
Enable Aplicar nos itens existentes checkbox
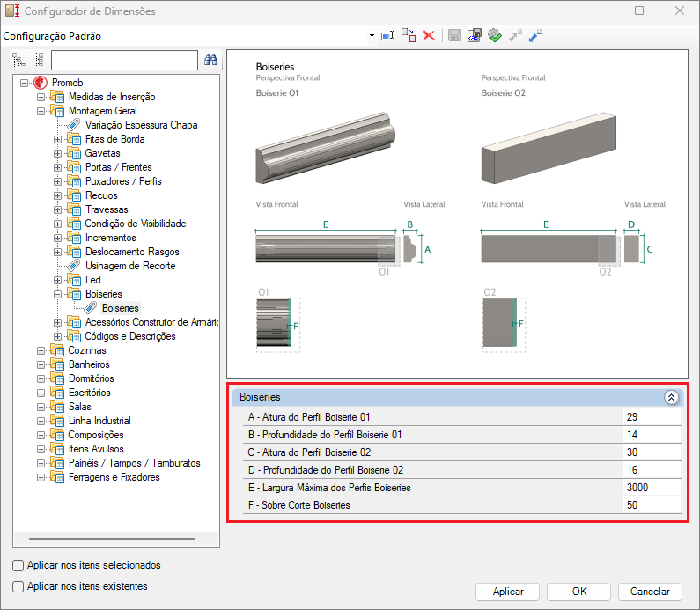point(18,586)
